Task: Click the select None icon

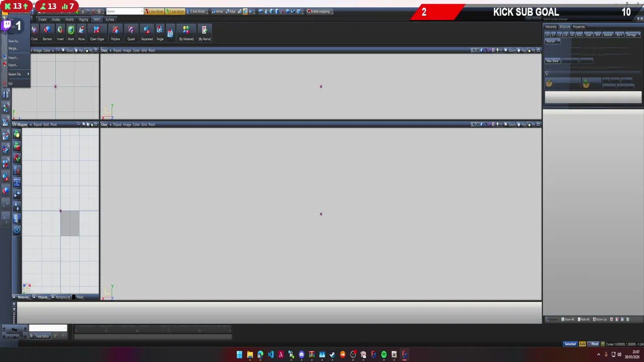Action: tap(82, 34)
